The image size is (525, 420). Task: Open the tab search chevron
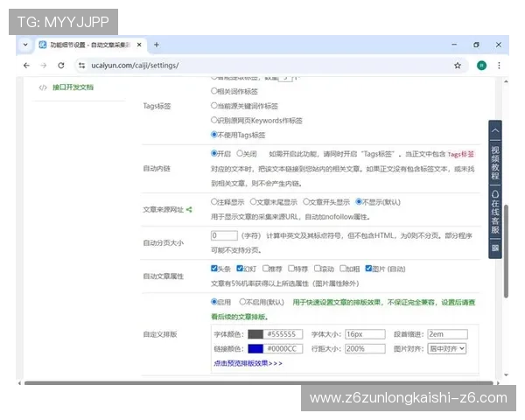25,45
